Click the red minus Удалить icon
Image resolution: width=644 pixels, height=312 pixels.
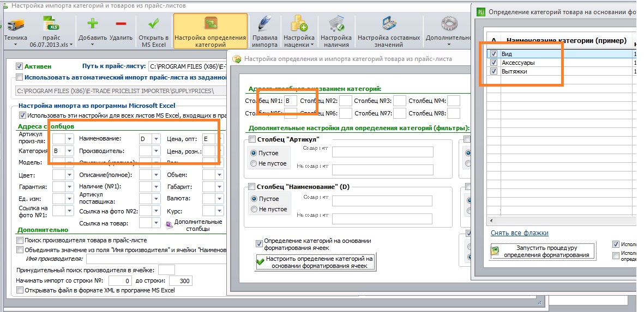[121, 24]
